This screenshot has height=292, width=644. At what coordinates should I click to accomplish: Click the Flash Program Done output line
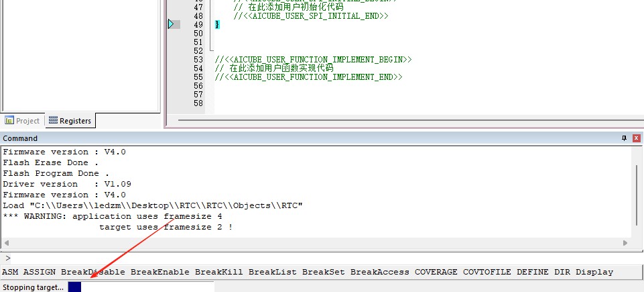click(x=56, y=173)
